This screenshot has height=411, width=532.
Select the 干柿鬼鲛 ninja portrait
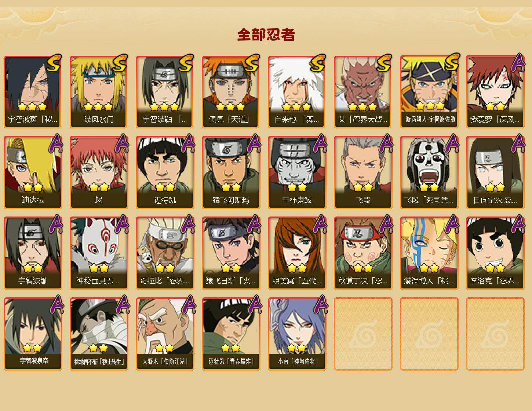(x=297, y=172)
